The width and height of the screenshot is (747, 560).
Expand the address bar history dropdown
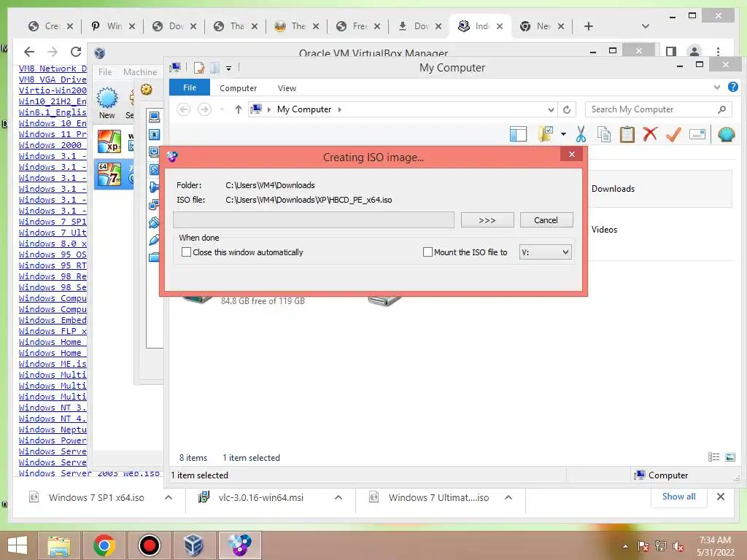tap(551, 109)
